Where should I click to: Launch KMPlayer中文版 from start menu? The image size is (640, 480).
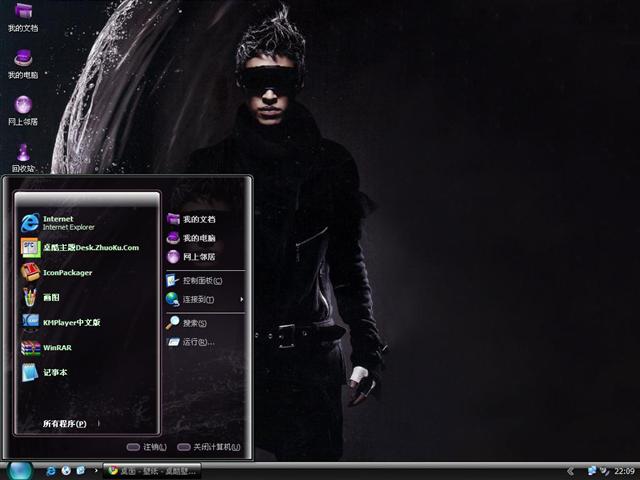pos(60,322)
